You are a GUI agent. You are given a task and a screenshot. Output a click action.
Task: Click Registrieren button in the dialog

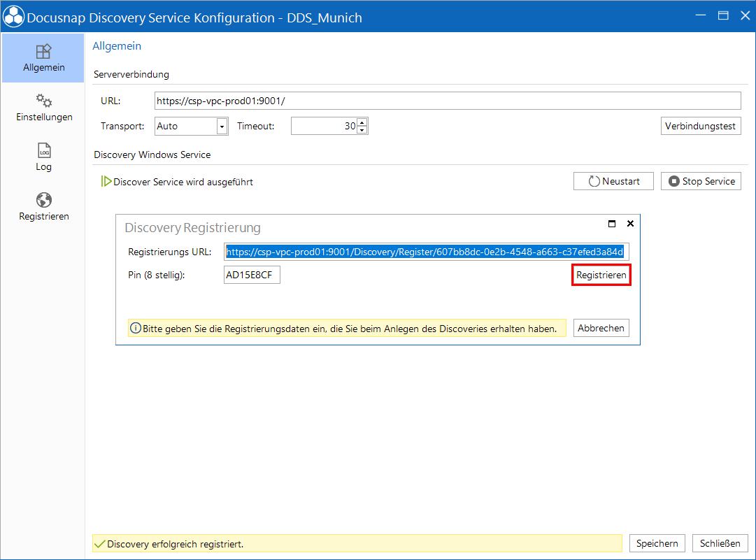(601, 275)
